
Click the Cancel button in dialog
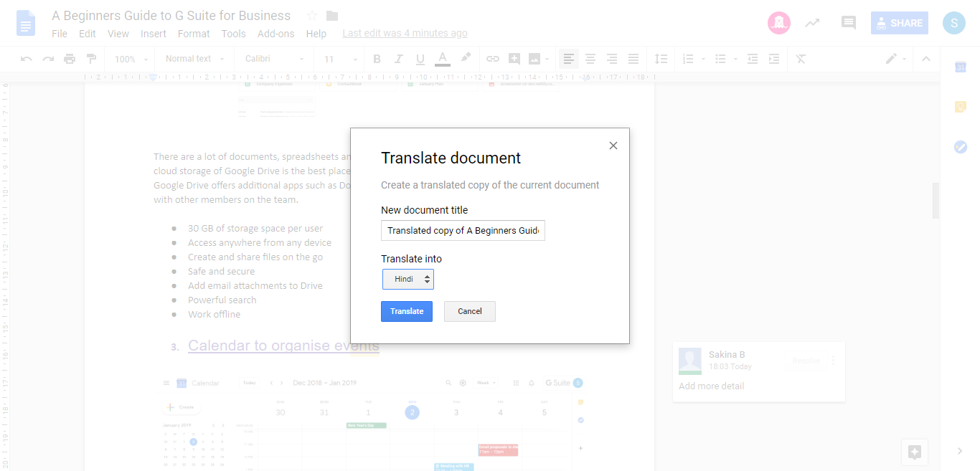coord(470,311)
